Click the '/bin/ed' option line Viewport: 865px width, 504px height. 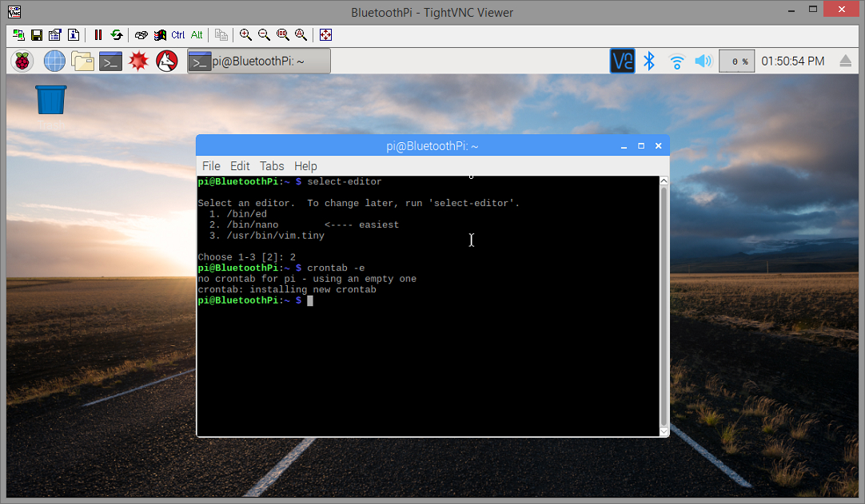tap(237, 214)
